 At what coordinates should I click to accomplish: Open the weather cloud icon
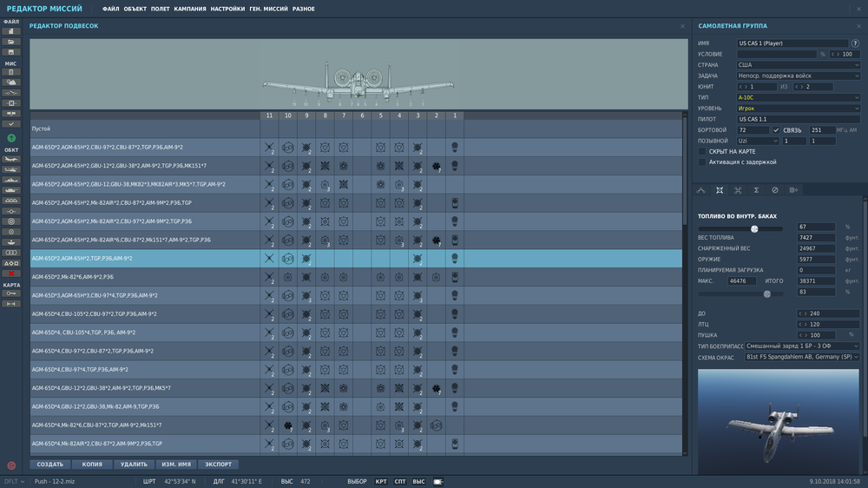click(10, 82)
